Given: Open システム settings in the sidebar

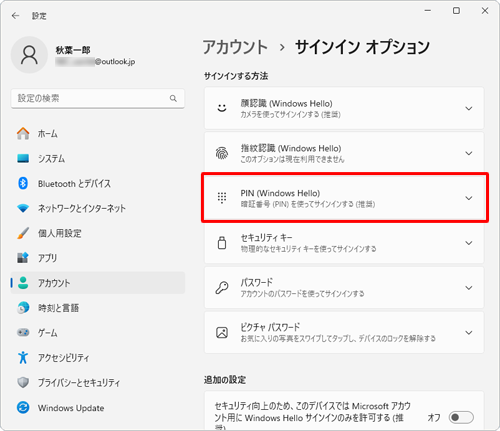Looking at the screenshot, I should click(98, 158).
